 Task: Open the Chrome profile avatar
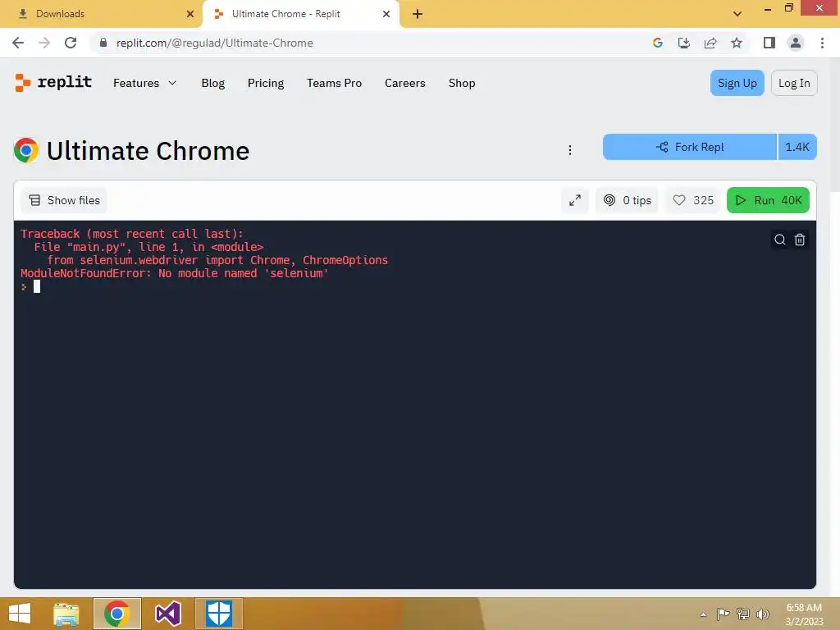click(x=796, y=43)
